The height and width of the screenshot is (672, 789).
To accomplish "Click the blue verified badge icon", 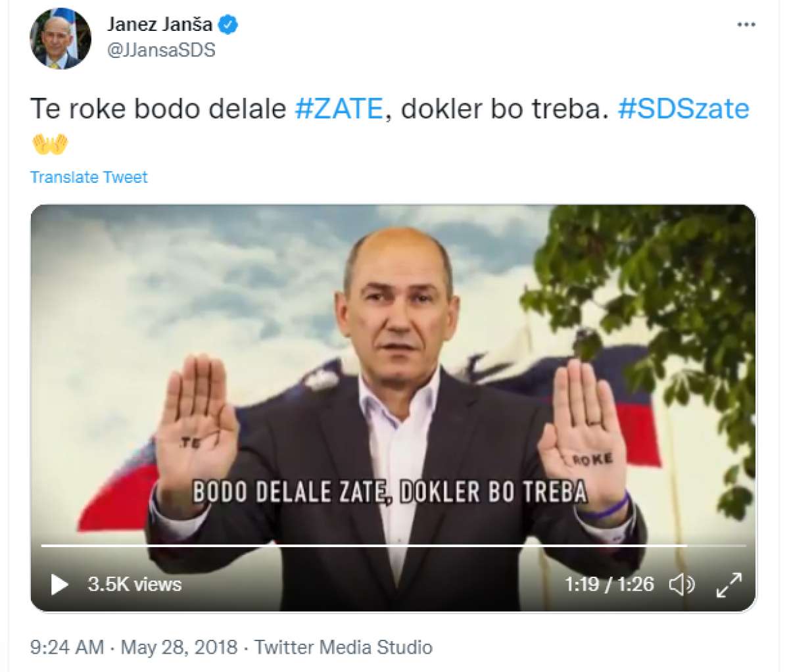I will (228, 25).
